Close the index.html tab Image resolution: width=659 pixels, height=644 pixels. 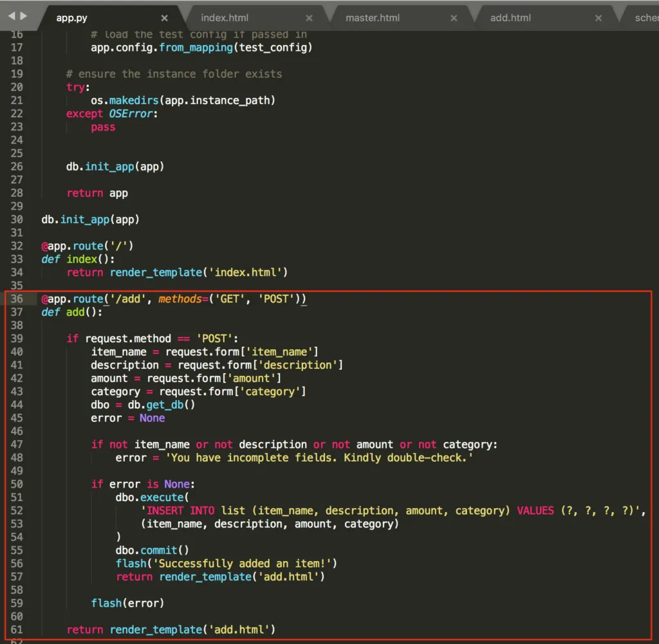(309, 18)
